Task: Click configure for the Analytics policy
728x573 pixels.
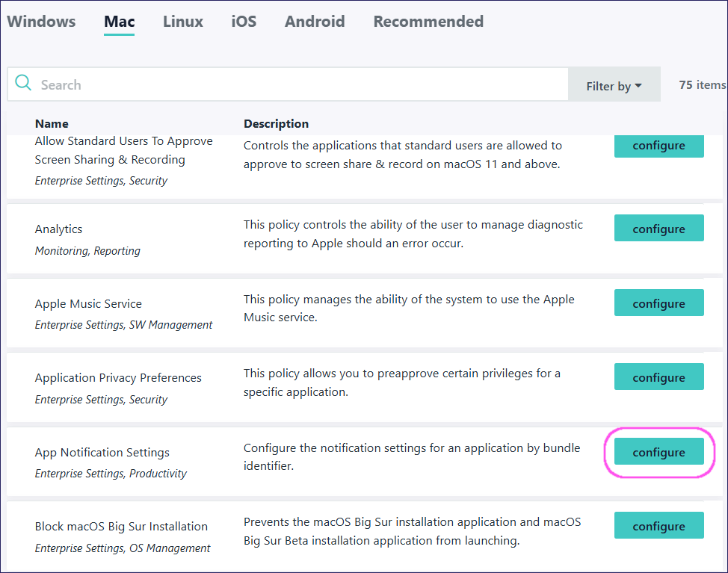Action: [x=658, y=229]
